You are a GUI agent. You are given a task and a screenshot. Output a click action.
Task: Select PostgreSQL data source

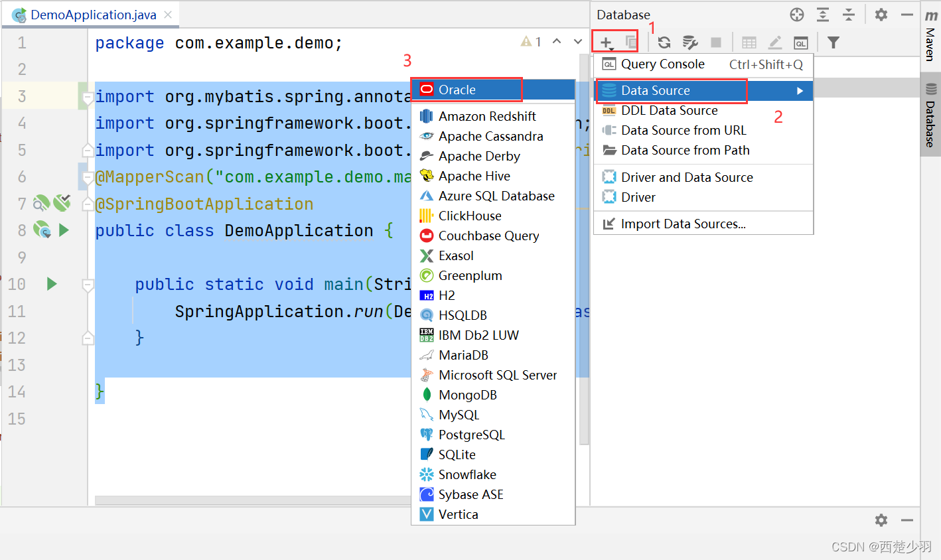493,435
